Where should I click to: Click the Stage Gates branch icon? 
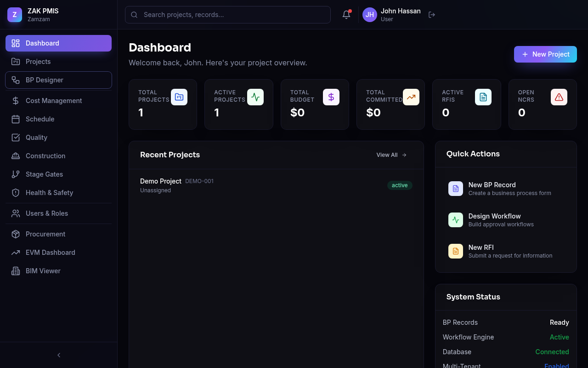click(x=16, y=174)
